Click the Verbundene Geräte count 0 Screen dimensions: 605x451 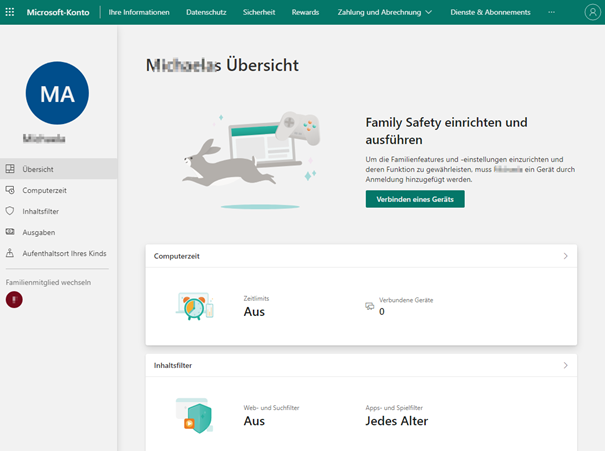pyautogui.click(x=382, y=311)
